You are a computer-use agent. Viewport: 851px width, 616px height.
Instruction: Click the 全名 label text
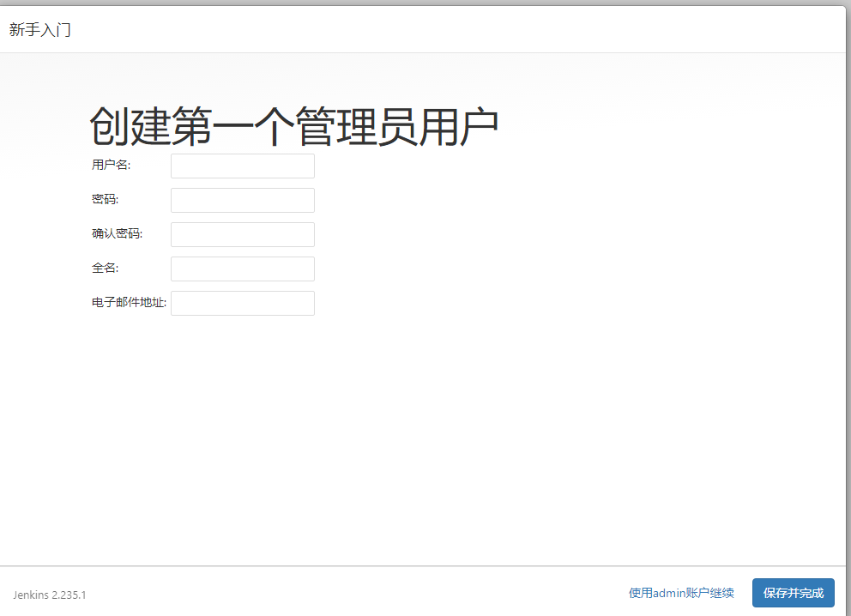[102, 268]
